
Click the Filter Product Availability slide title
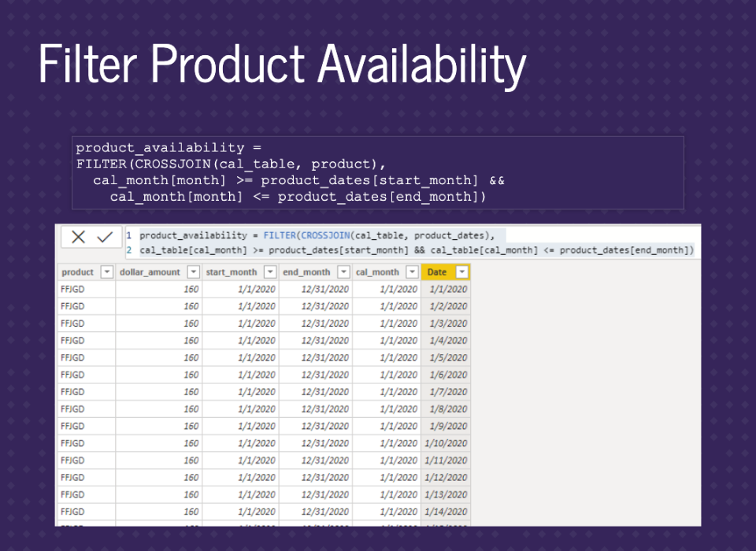click(x=282, y=65)
